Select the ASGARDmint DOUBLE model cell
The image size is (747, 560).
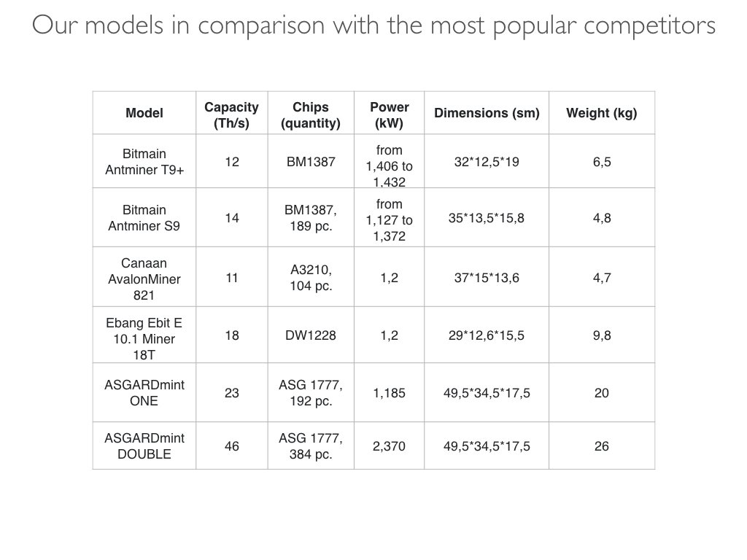144,446
